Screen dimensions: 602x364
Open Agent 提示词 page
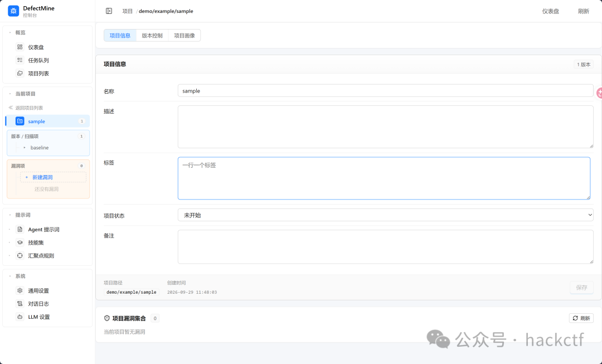pos(43,229)
